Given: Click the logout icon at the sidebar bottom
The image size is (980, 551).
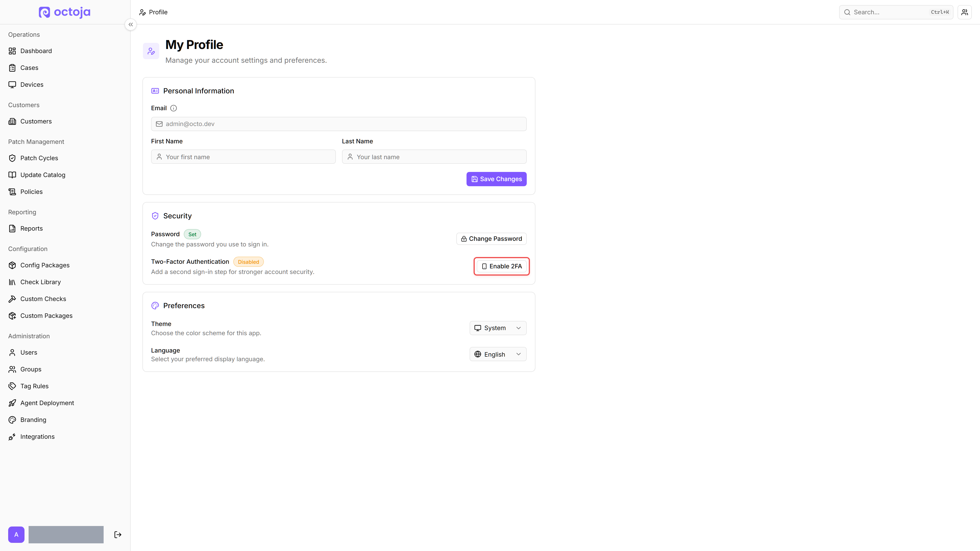Looking at the screenshot, I should [x=118, y=535].
